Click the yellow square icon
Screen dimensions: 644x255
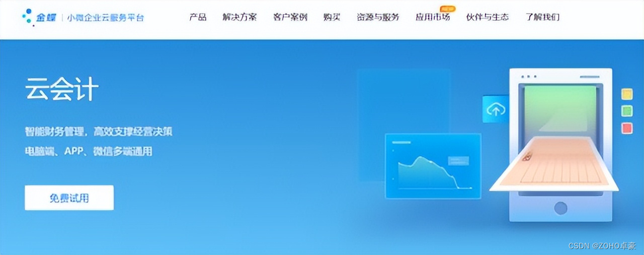pos(627,94)
